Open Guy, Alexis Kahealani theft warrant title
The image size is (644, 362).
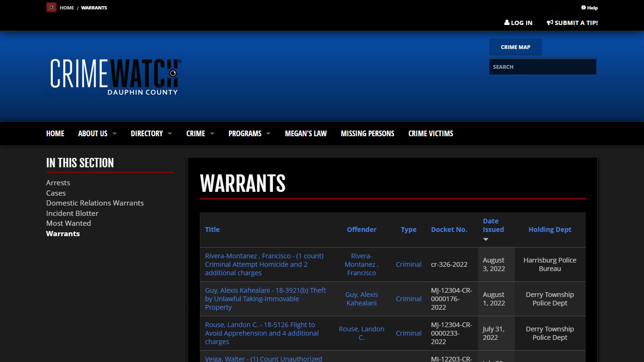click(x=265, y=299)
